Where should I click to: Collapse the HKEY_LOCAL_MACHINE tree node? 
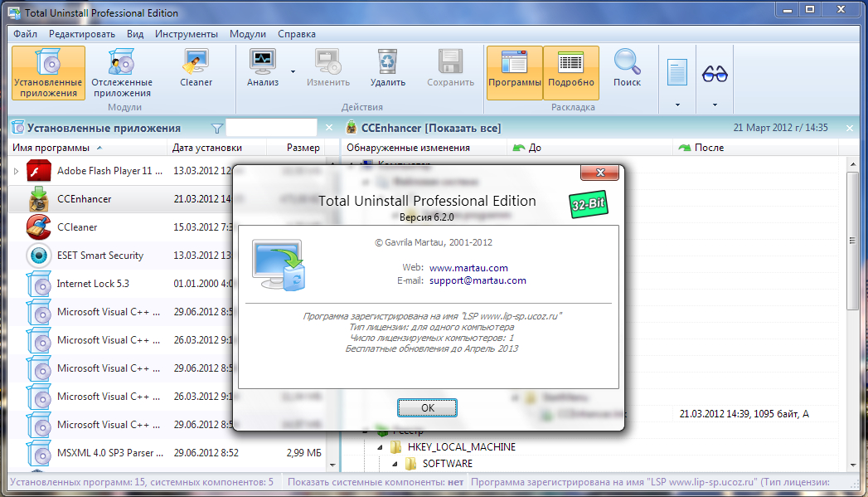(x=380, y=447)
